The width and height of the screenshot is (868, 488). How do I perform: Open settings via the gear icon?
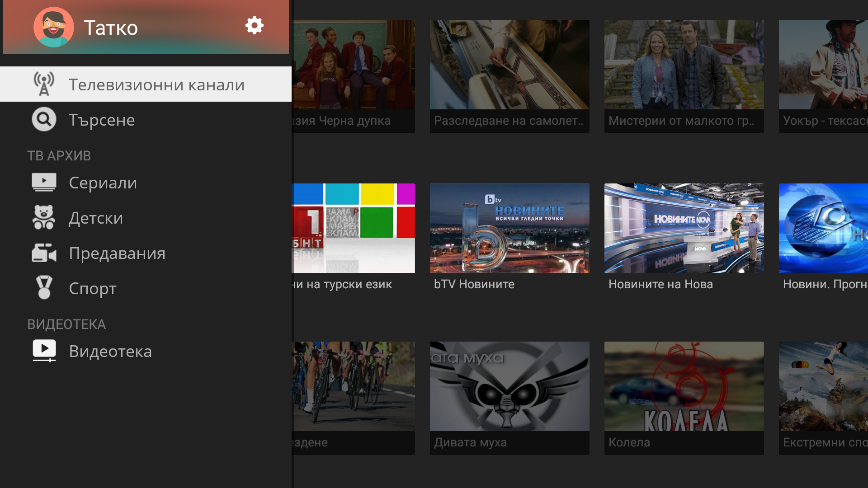tap(255, 26)
